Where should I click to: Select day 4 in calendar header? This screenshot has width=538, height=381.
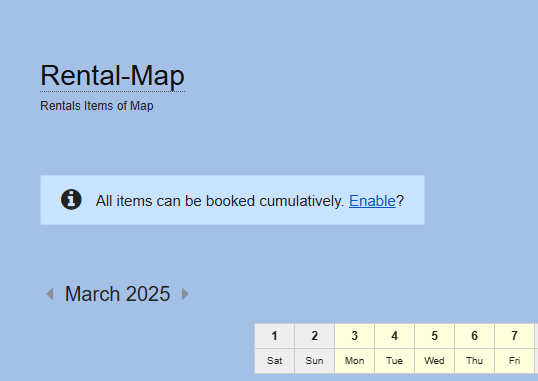pos(394,336)
